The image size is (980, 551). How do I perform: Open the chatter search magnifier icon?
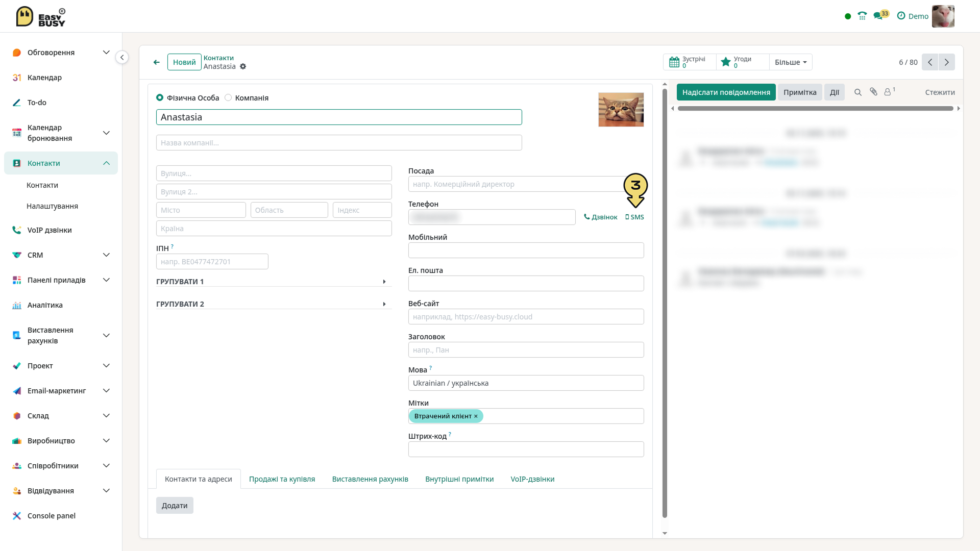tap(858, 92)
